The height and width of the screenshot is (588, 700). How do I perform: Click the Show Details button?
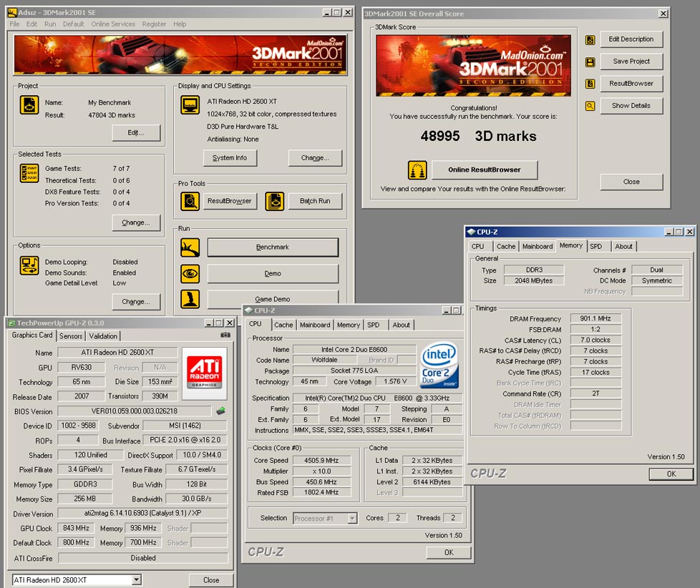tap(631, 106)
